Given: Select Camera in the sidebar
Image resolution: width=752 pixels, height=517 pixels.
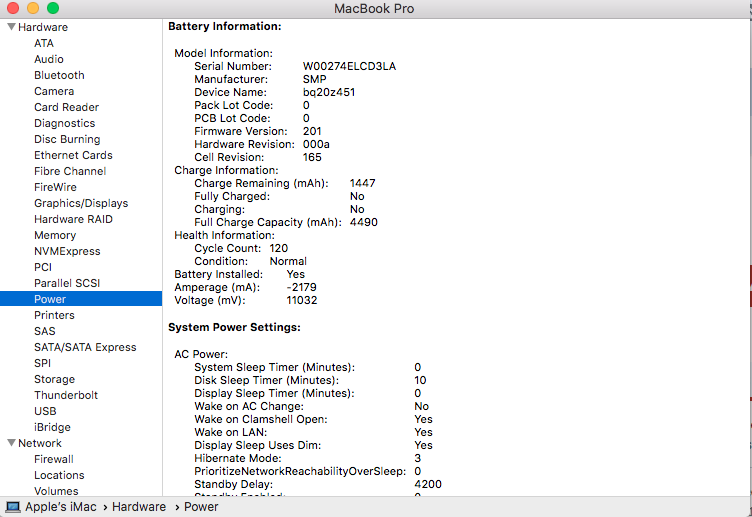Looking at the screenshot, I should pos(54,91).
